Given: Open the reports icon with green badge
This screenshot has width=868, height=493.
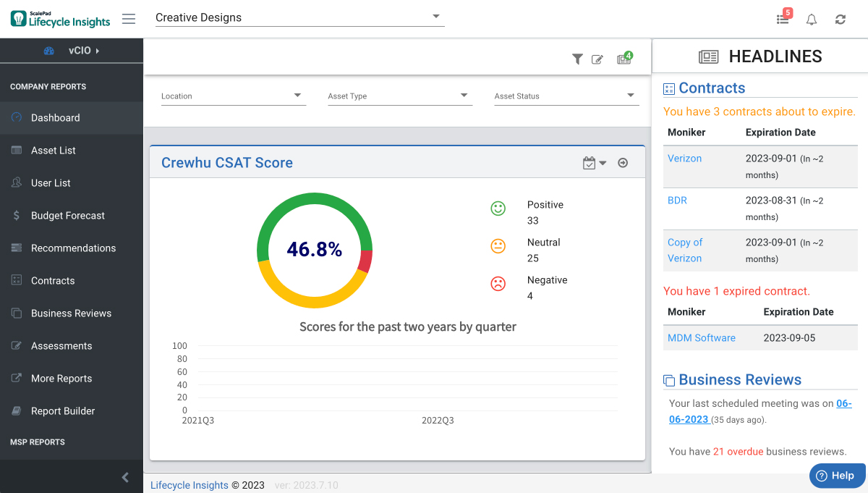Looking at the screenshot, I should [623, 59].
